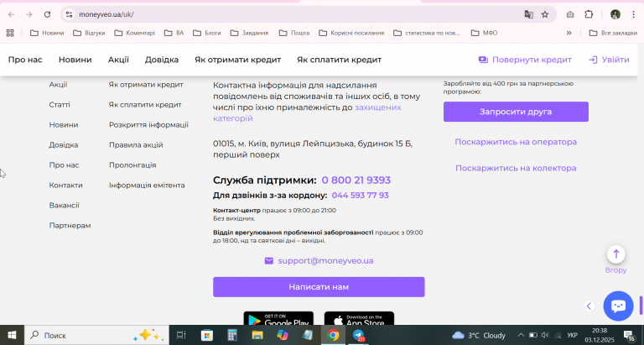Screen dimensions: 644x345
Task: Launch Microsoft Store from the taskbar
Action: (207, 335)
